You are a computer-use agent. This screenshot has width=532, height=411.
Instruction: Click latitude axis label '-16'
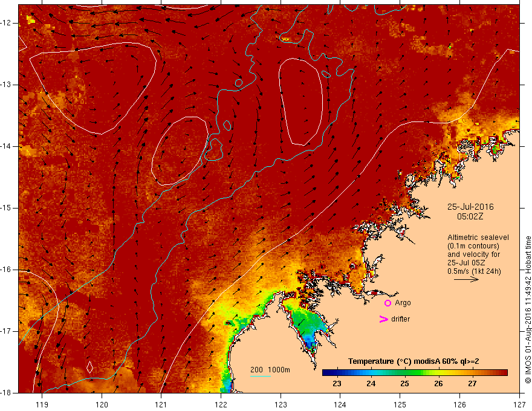click(7, 270)
